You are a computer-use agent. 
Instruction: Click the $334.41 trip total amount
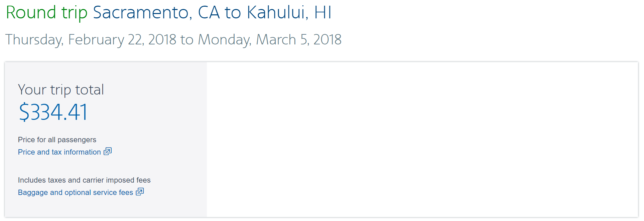(x=53, y=112)
